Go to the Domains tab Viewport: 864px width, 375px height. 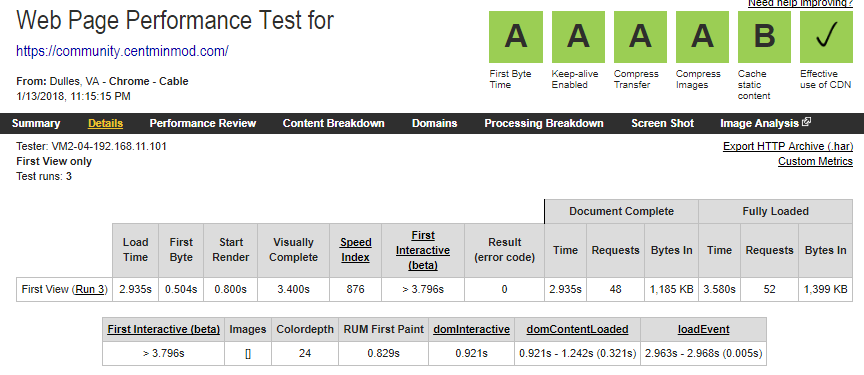[x=434, y=123]
